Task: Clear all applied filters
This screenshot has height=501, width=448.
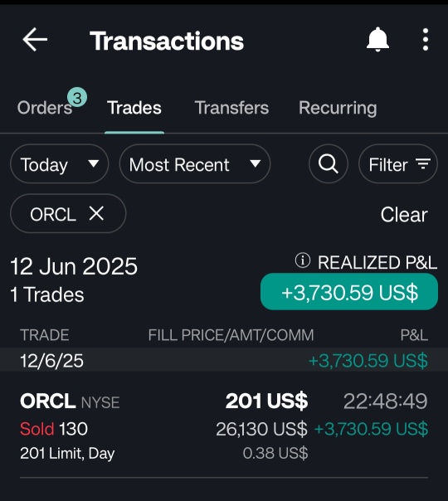Action: [404, 214]
